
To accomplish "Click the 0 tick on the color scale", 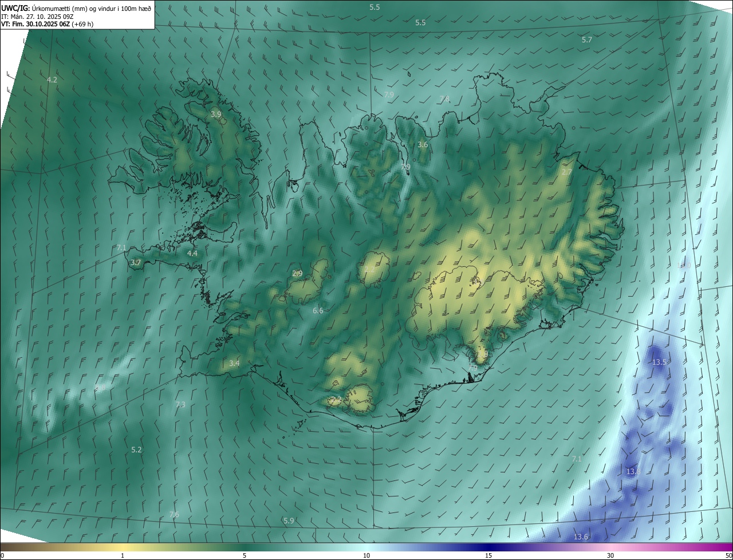I will (x=2, y=556).
